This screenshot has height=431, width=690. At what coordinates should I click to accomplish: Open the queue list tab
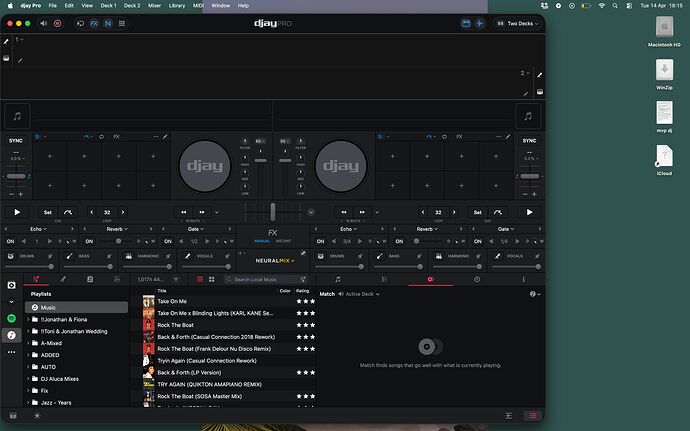tap(384, 279)
